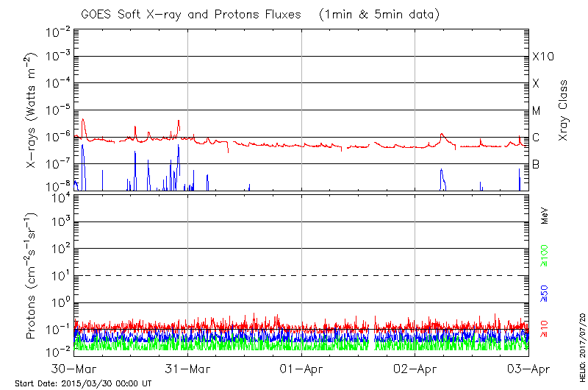Click the GOES Soft X-ray chart title

pos(302,15)
